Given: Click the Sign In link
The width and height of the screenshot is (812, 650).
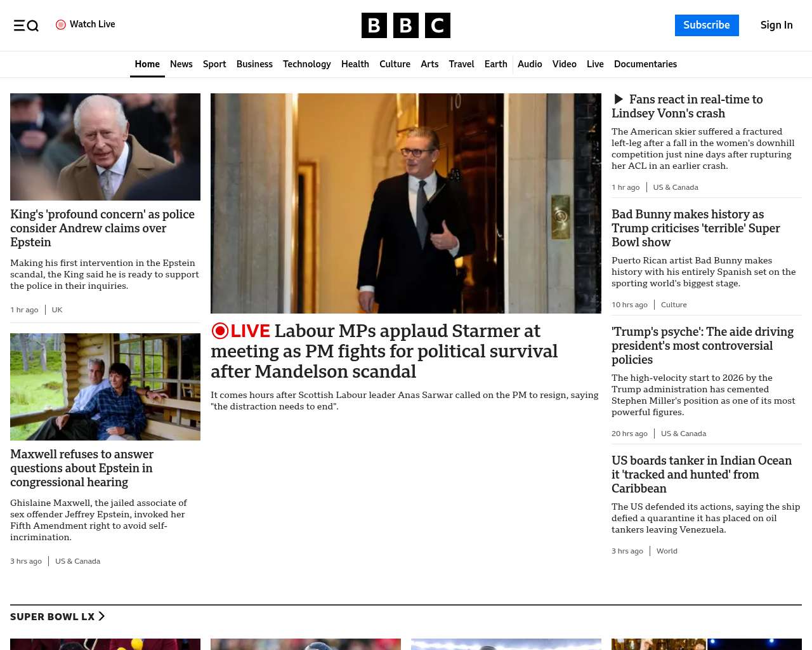Looking at the screenshot, I should 776,25.
